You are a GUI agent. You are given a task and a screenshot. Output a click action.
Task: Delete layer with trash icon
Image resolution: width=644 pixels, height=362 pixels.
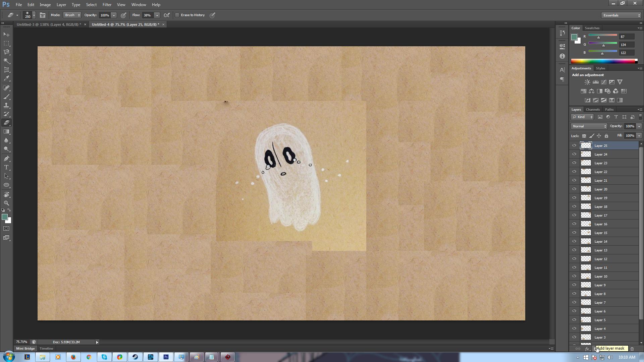coord(632,349)
